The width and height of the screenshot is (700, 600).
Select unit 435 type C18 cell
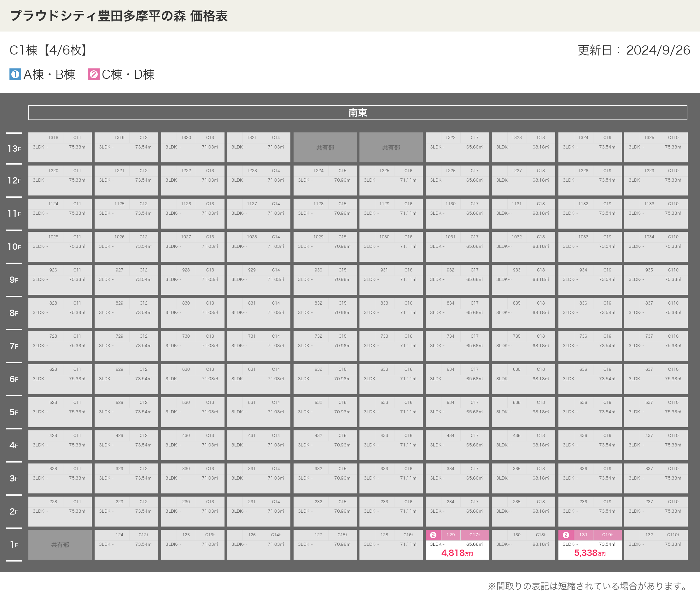click(523, 445)
